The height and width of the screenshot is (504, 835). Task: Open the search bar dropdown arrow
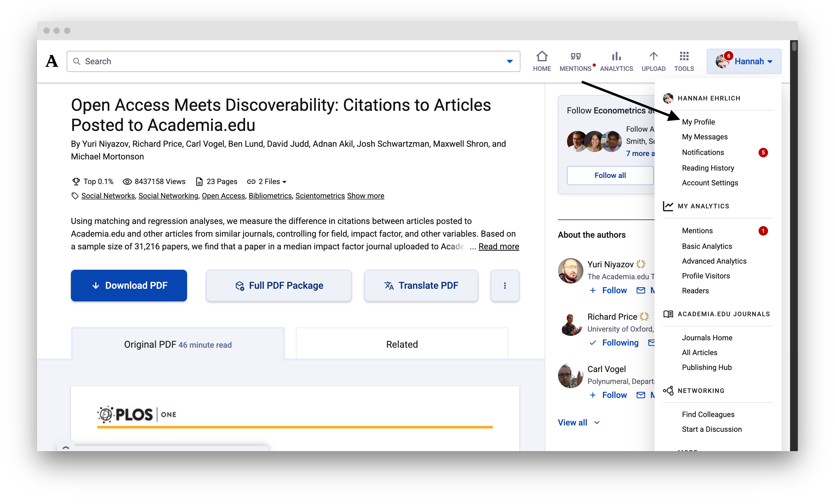tap(509, 61)
